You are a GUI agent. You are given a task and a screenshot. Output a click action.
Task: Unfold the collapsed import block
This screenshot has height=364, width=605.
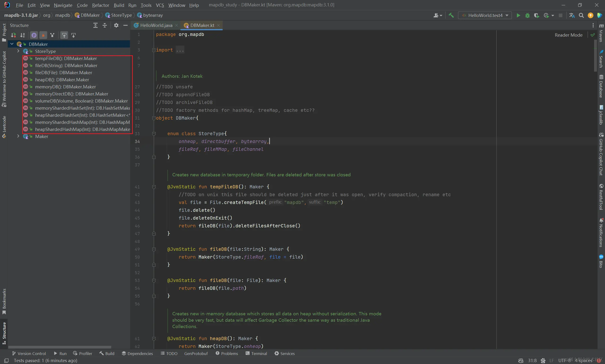click(154, 50)
